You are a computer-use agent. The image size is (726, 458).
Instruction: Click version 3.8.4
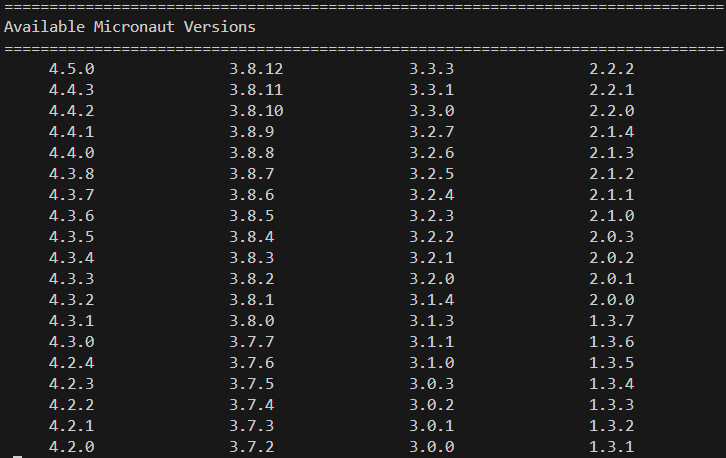(251, 237)
